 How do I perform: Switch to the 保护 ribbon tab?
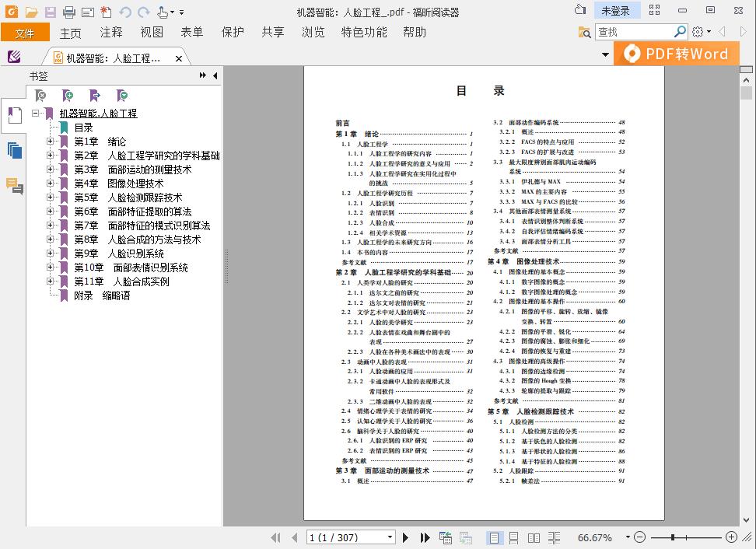click(233, 33)
